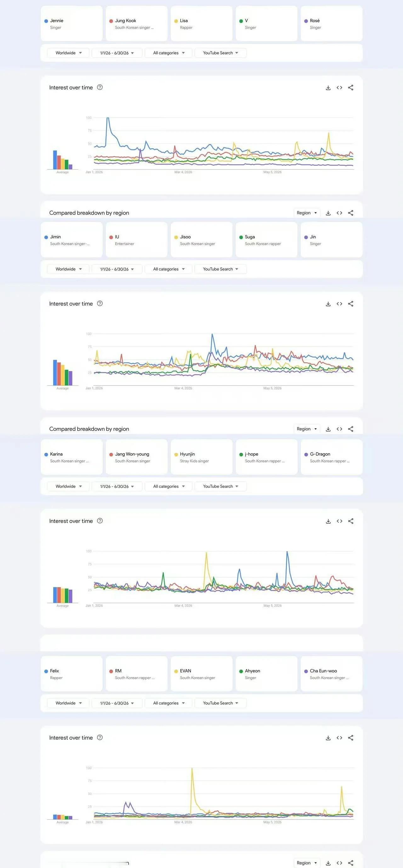Open the Region dropdown in the first breakdown section

point(307,213)
